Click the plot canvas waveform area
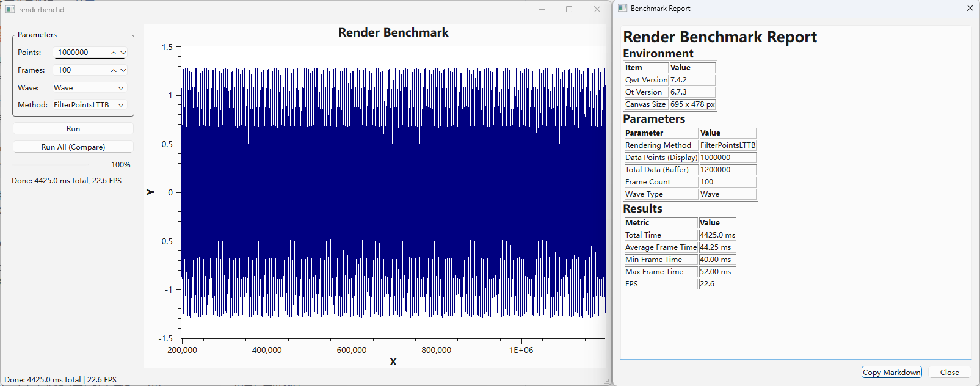 (x=394, y=192)
